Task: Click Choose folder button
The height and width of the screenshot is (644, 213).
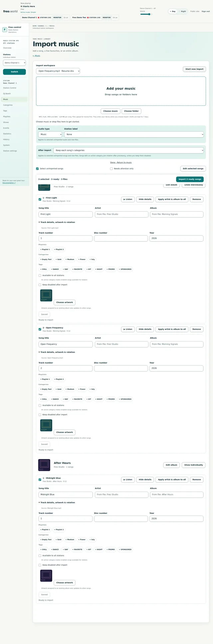Action: [131, 111]
